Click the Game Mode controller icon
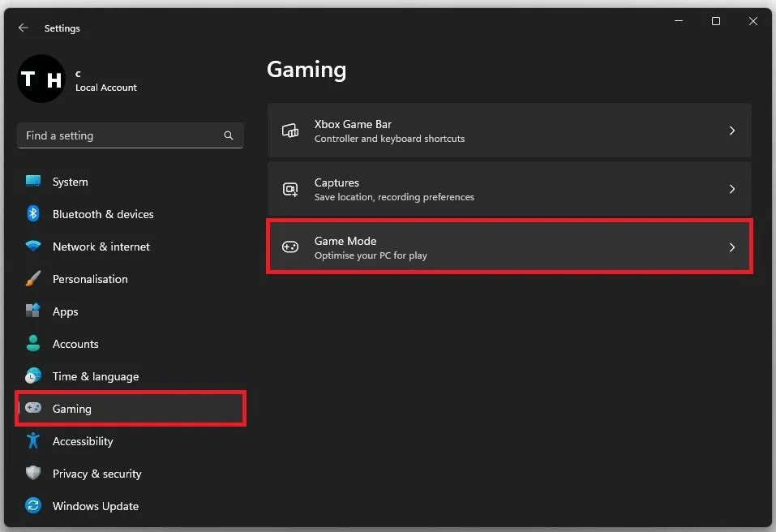The height and width of the screenshot is (532, 776). [x=290, y=247]
